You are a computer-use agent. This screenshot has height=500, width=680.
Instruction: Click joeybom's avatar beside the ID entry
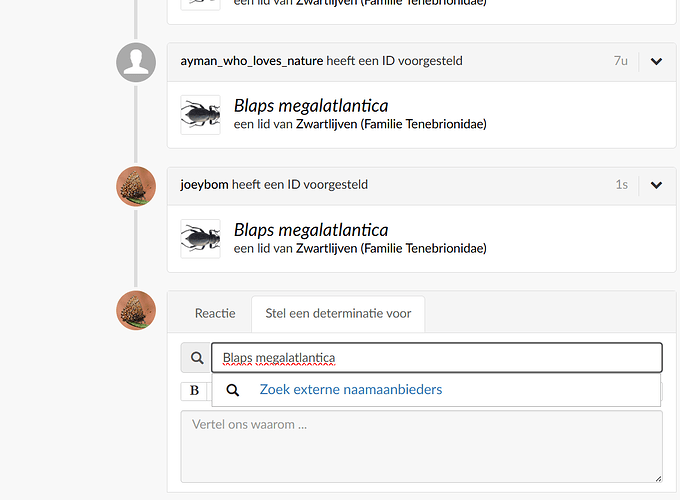(x=136, y=187)
